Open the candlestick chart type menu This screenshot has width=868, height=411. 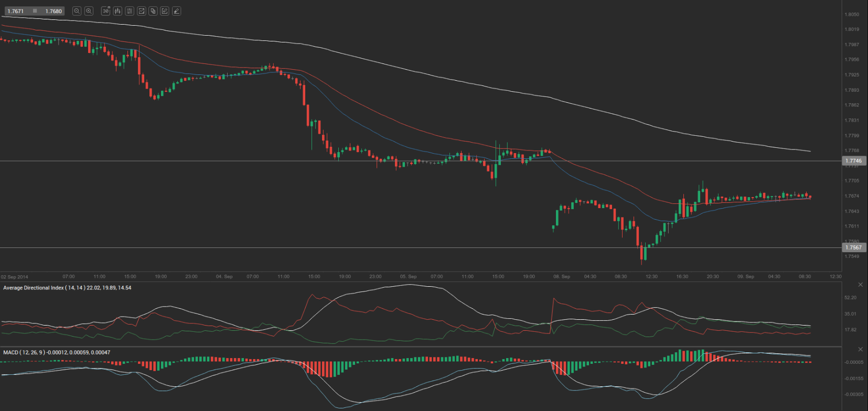click(117, 11)
